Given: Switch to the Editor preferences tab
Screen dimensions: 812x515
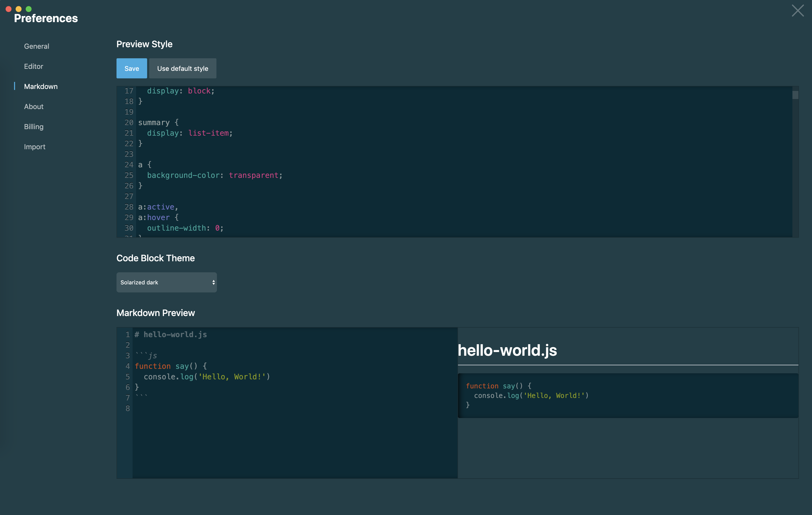Looking at the screenshot, I should 33,67.
